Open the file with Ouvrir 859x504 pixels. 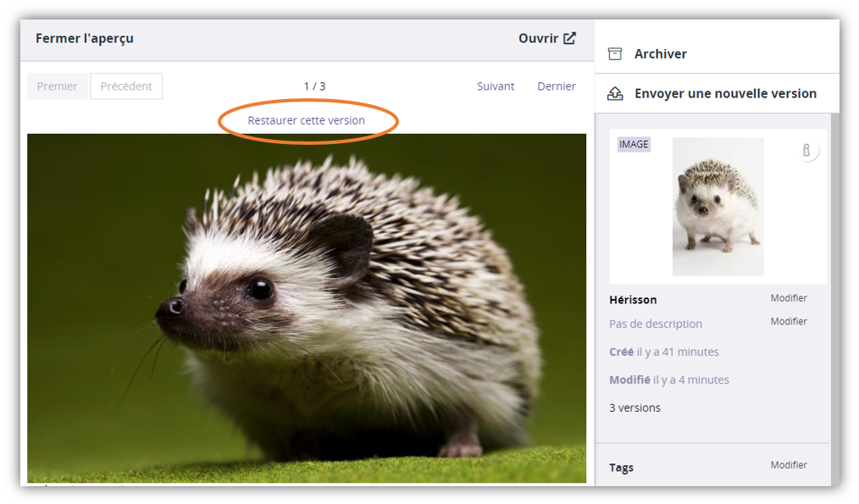(539, 38)
